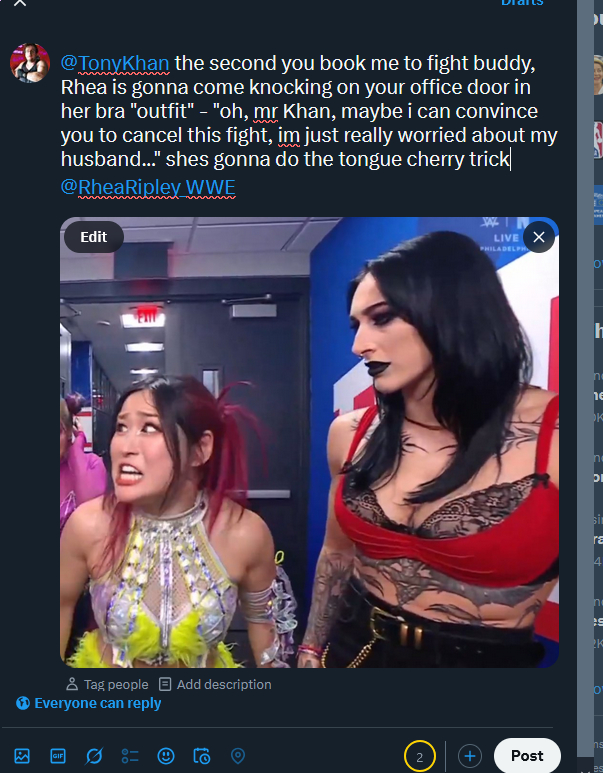Click the character count circle indicator
Image resolution: width=603 pixels, height=773 pixels.
point(420,756)
